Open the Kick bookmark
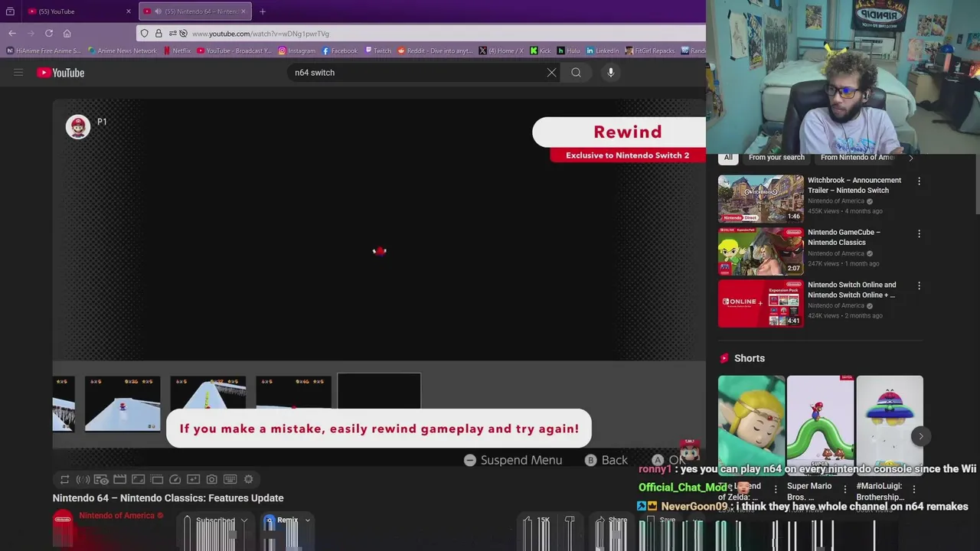This screenshot has width=980, height=551. pos(541,51)
